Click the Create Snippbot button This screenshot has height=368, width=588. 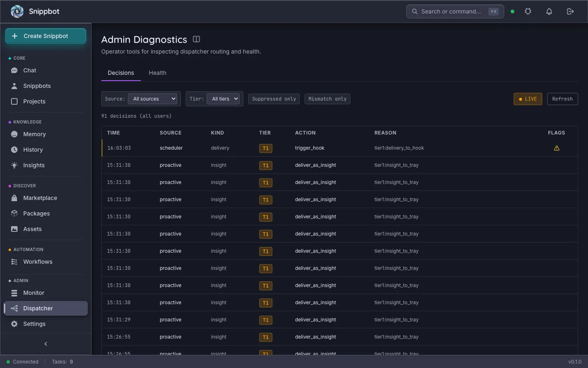(46, 36)
